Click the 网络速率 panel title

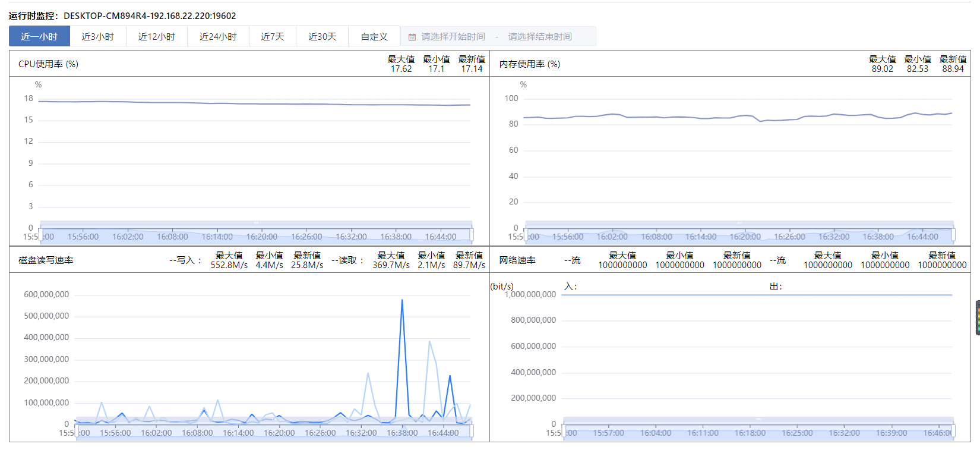pyautogui.click(x=517, y=260)
